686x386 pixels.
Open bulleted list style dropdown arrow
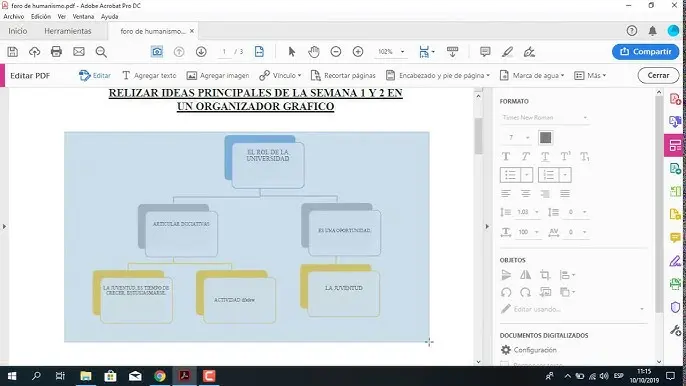527,175
